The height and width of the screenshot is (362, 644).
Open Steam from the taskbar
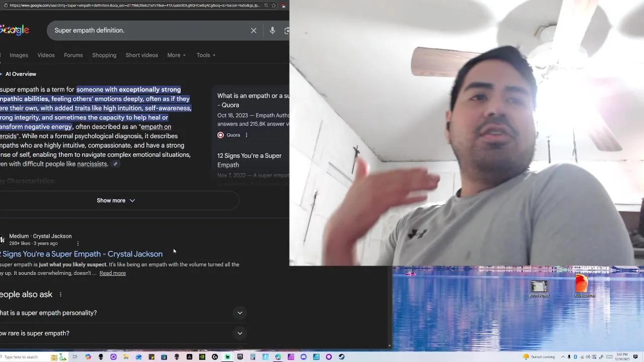click(x=342, y=357)
